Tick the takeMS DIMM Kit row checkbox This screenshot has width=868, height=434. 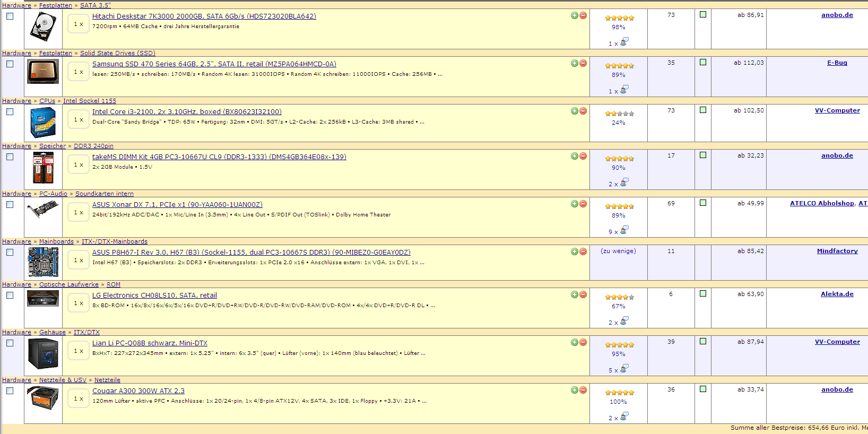(x=10, y=157)
